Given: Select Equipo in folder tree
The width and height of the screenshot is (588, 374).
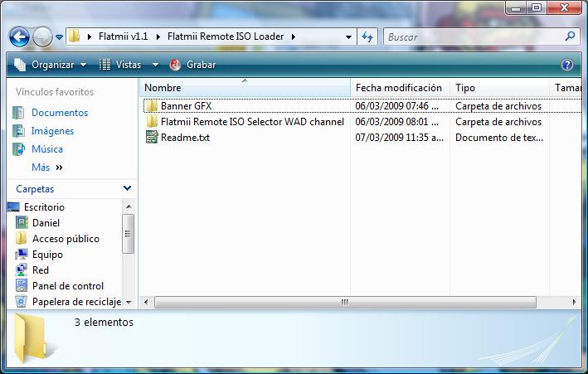Looking at the screenshot, I should pyautogui.click(x=47, y=255).
